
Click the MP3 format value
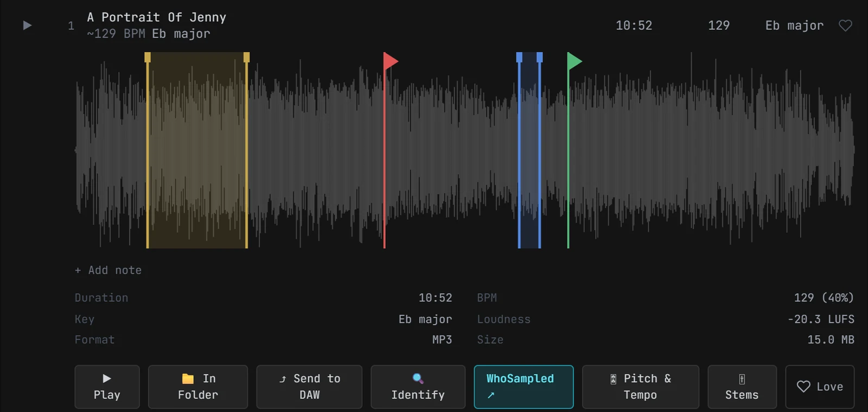[x=442, y=340]
